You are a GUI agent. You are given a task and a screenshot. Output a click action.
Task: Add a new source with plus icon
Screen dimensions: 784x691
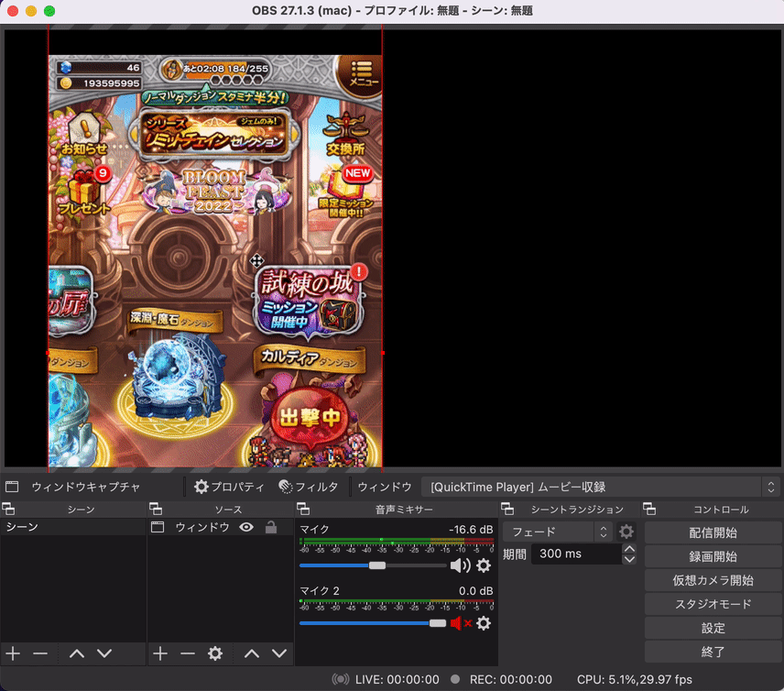(160, 653)
